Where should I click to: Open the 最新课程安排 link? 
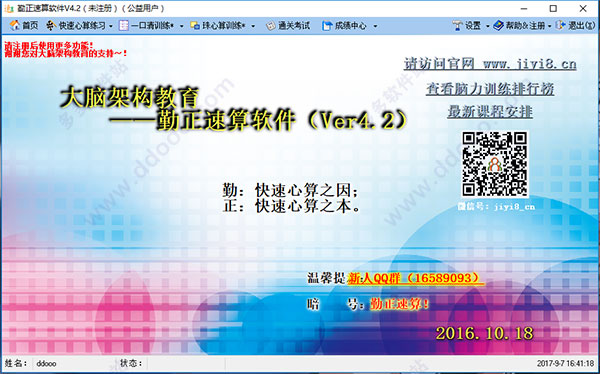tap(490, 112)
